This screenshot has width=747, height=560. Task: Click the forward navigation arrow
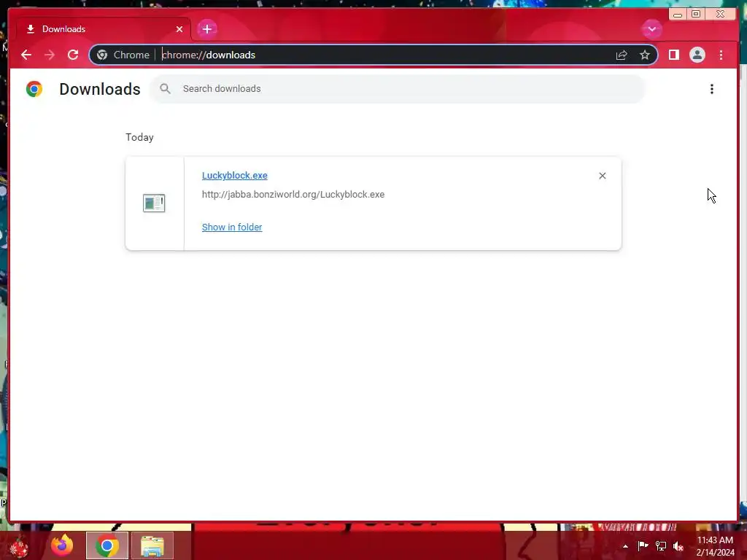pyautogui.click(x=50, y=55)
